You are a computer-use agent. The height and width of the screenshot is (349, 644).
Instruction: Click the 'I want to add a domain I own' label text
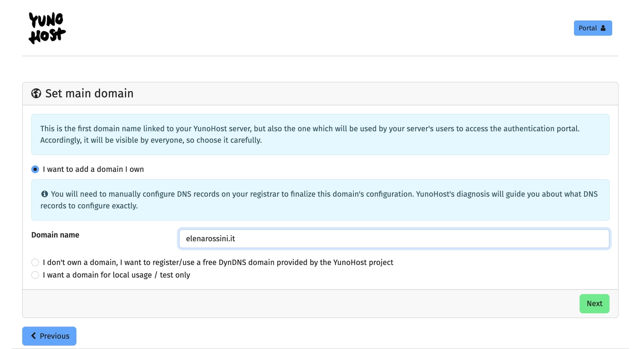tap(93, 169)
